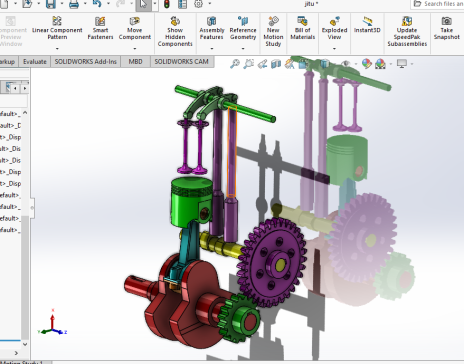Screen dimensions: 464x364
Task: Toggle Hide/Show Items eye icon
Action: 346,63
